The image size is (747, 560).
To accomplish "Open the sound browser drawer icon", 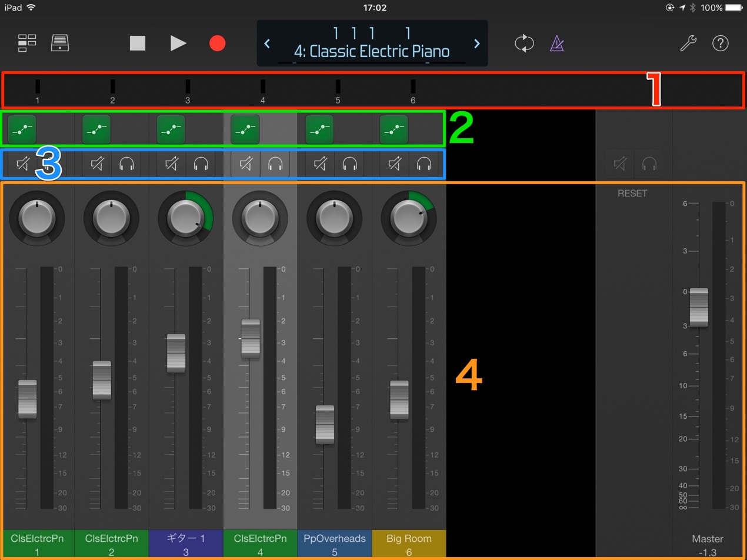I will [x=60, y=43].
